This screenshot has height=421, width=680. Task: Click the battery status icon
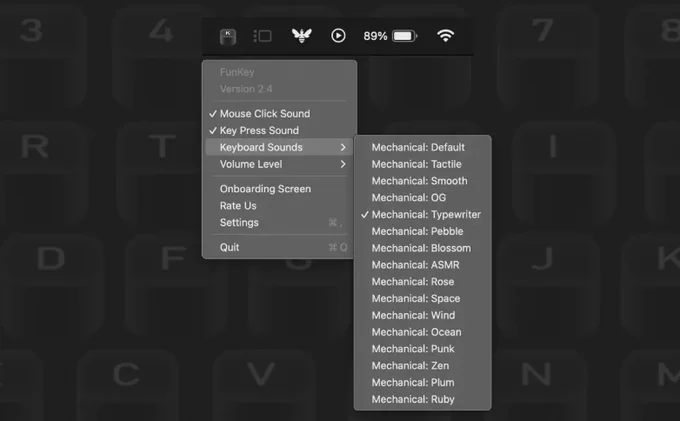[x=405, y=36]
